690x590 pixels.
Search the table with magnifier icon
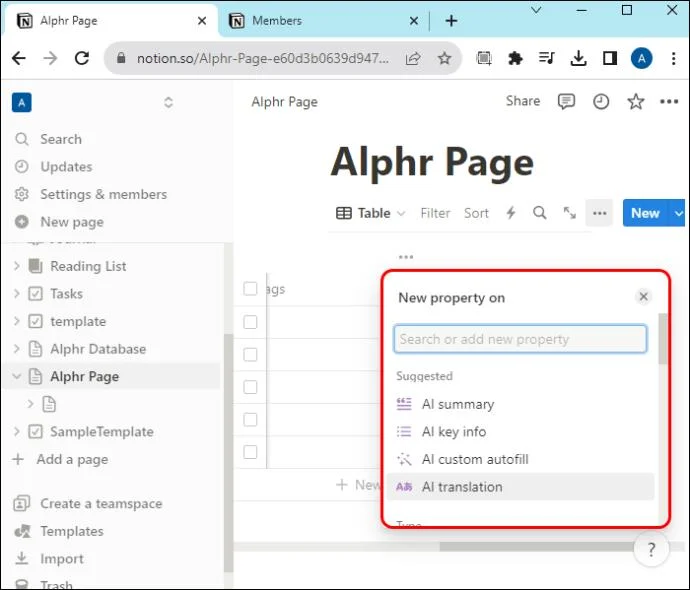pos(540,213)
